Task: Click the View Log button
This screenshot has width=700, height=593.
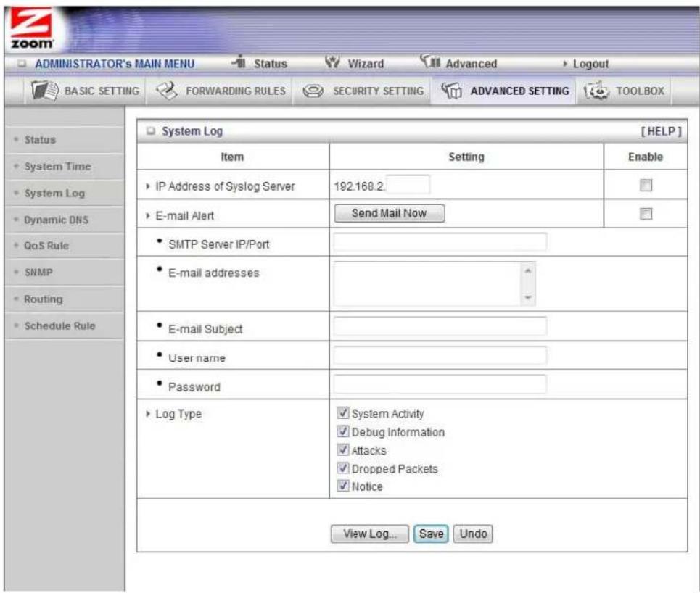Action: [x=370, y=534]
